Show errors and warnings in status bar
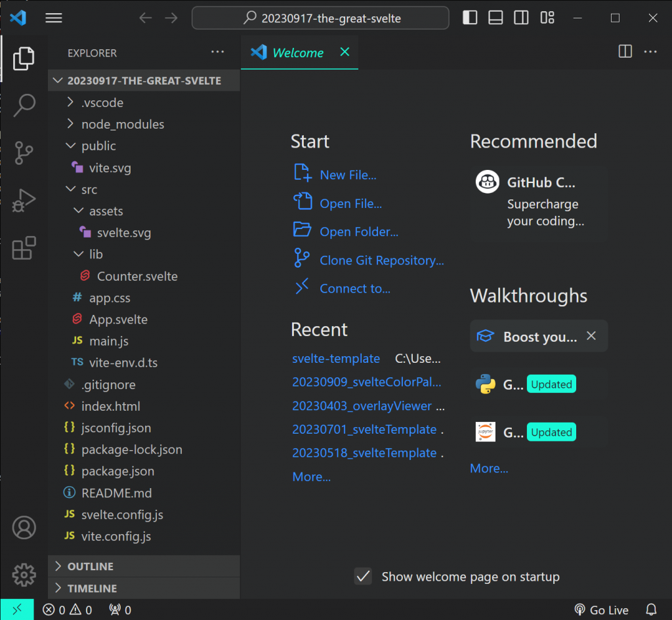The image size is (672, 620). (x=68, y=610)
